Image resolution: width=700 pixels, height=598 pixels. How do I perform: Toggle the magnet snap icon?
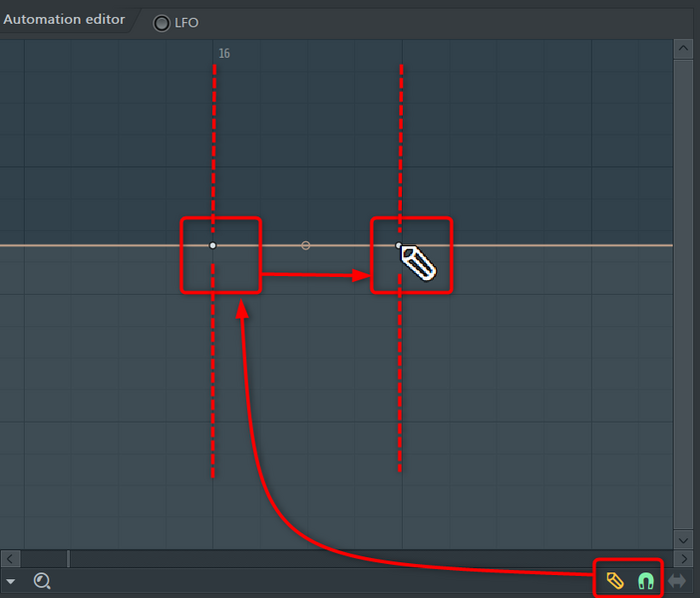[646, 580]
